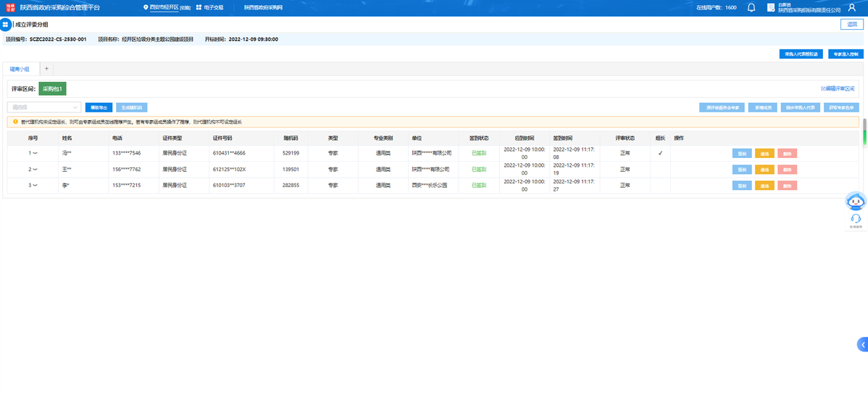Toggle group leader checkmark for 冯**
The width and height of the screenshot is (868, 393).
click(660, 154)
